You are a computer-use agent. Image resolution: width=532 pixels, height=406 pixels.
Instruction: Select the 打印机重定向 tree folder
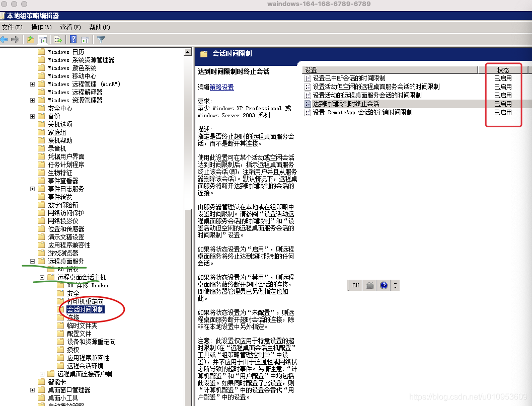pos(85,301)
